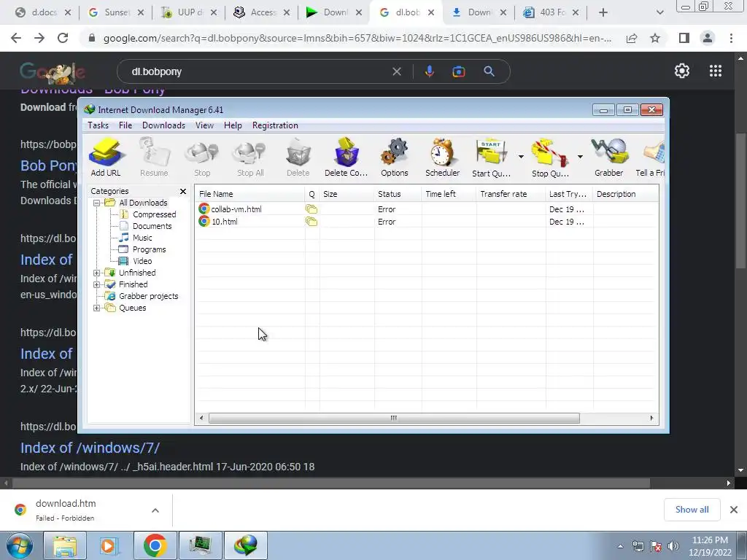Click Show all downloads button
Image resolution: width=747 pixels, height=560 pixels.
coord(692,510)
